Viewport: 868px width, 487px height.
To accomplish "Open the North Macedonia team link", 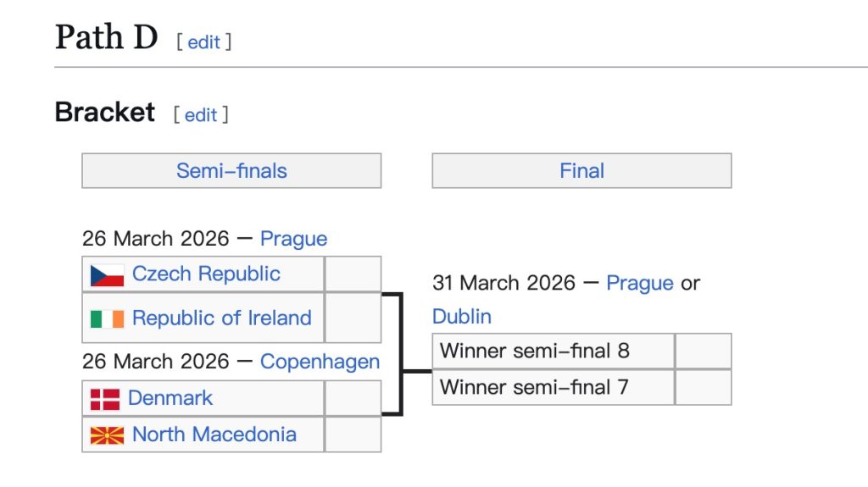I will (x=214, y=434).
